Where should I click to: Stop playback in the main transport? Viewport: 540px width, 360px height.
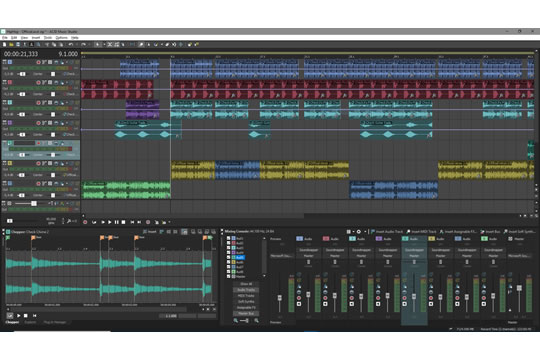123,222
